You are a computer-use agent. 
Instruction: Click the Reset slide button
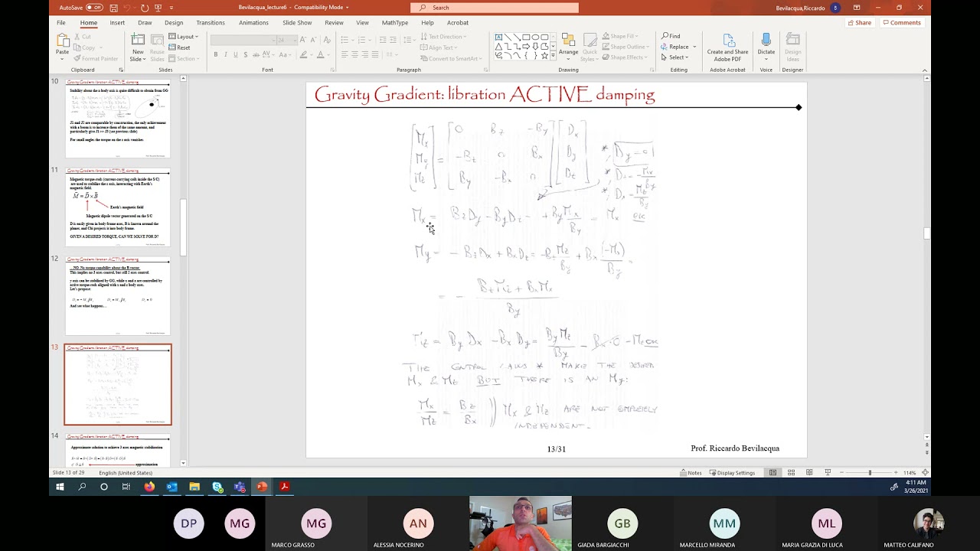pyautogui.click(x=180, y=47)
